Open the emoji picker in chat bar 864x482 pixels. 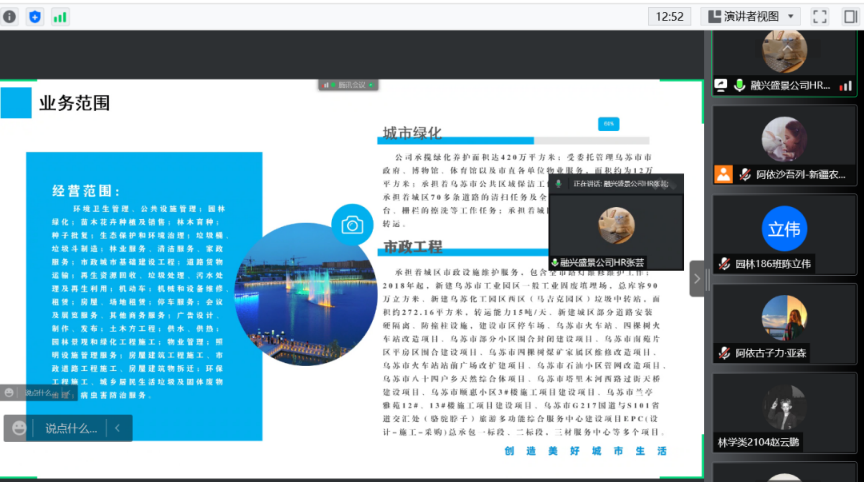click(19, 428)
